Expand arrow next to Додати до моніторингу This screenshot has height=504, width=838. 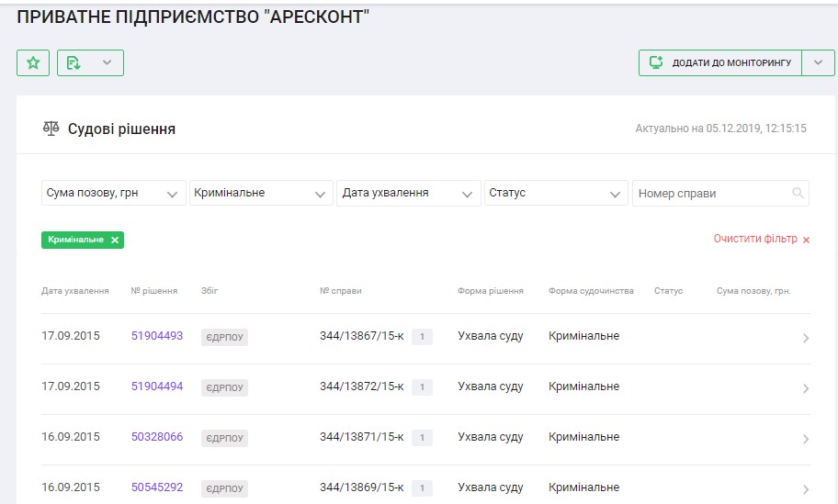(x=818, y=62)
